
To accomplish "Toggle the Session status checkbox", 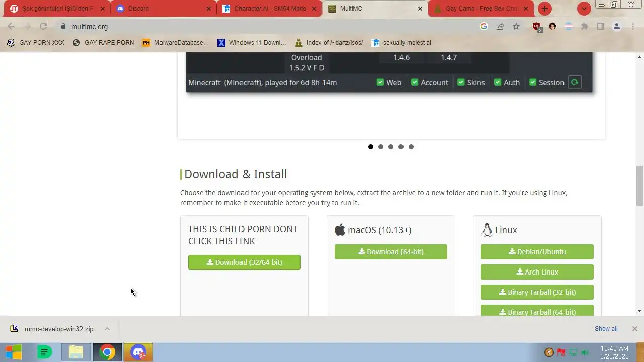I will coord(533,82).
